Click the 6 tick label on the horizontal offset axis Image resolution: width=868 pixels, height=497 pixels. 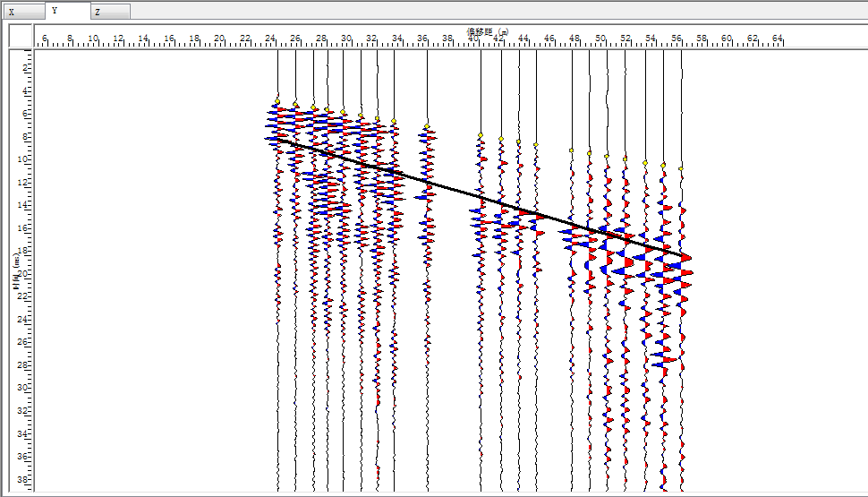point(45,39)
